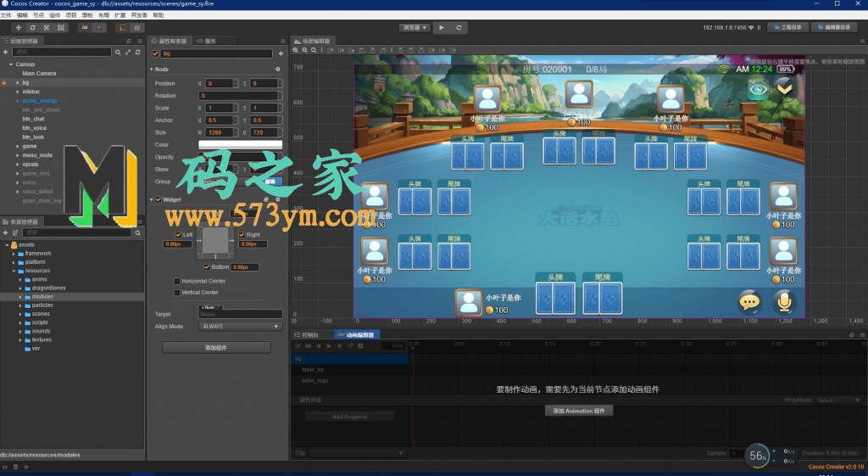
Task: Click the Opacity slider
Action: (x=240, y=157)
